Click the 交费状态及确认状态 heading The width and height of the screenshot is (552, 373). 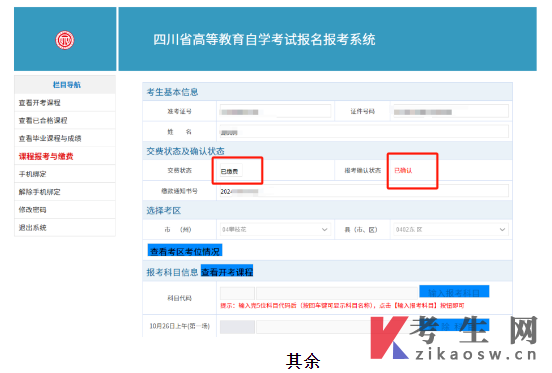[x=186, y=151]
